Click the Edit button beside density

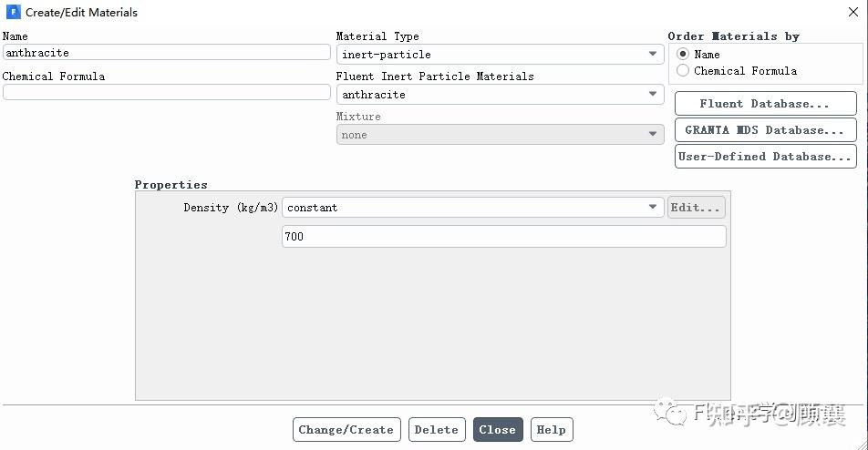(696, 208)
